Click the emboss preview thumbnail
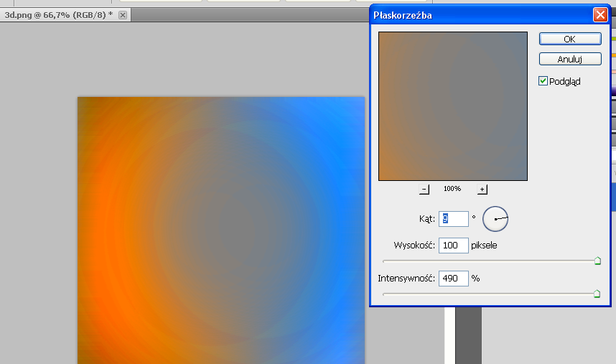The height and width of the screenshot is (364, 616). tap(453, 106)
